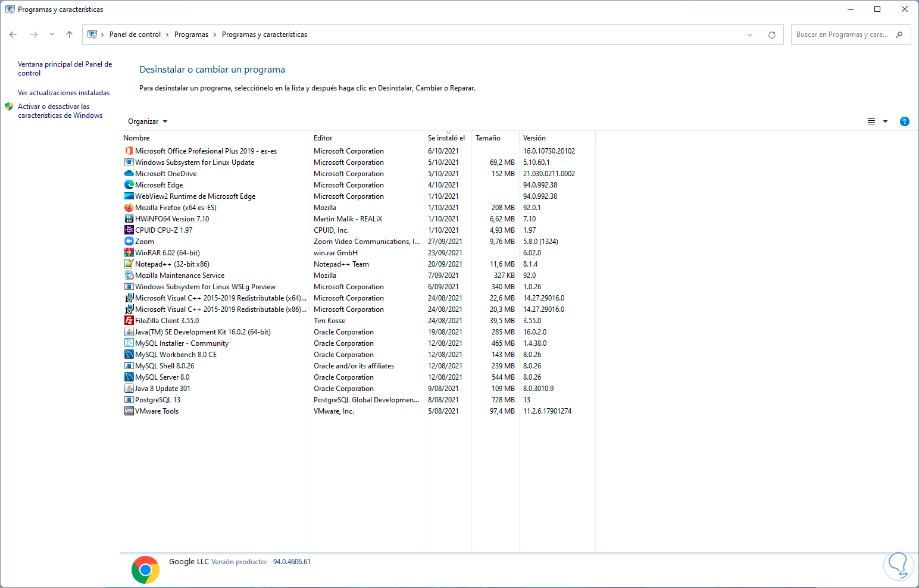919x588 pixels.
Task: Sort by the Se instaló el column header
Action: 446,138
